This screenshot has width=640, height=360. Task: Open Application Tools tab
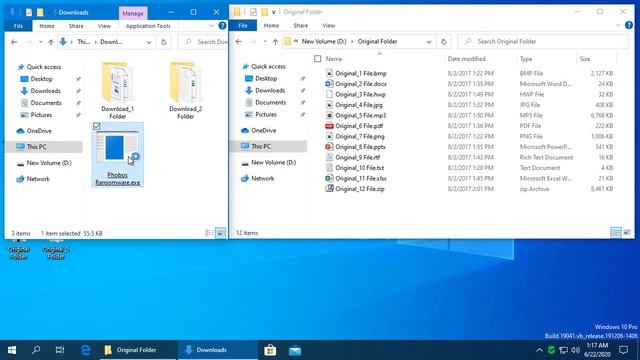click(x=148, y=26)
